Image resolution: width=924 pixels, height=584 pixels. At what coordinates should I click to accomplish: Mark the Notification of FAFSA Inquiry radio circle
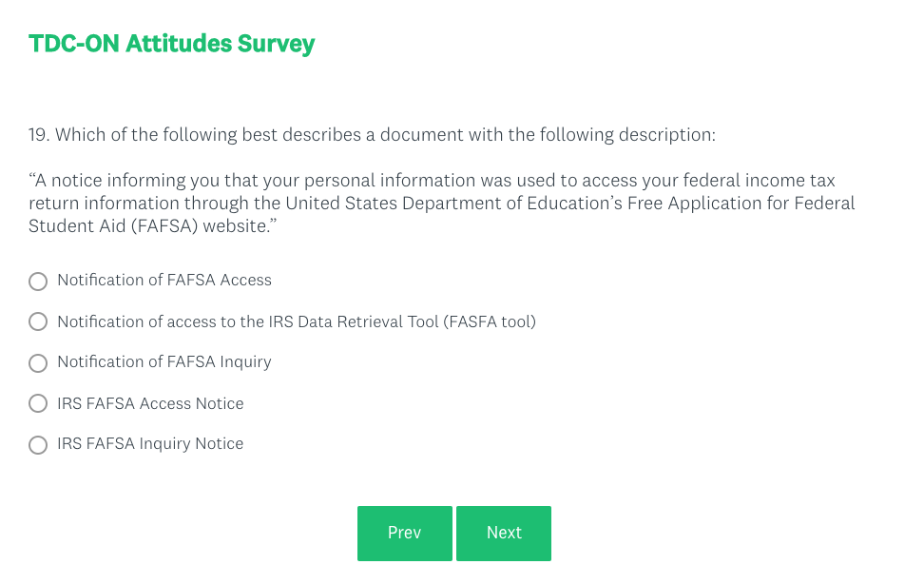[38, 363]
